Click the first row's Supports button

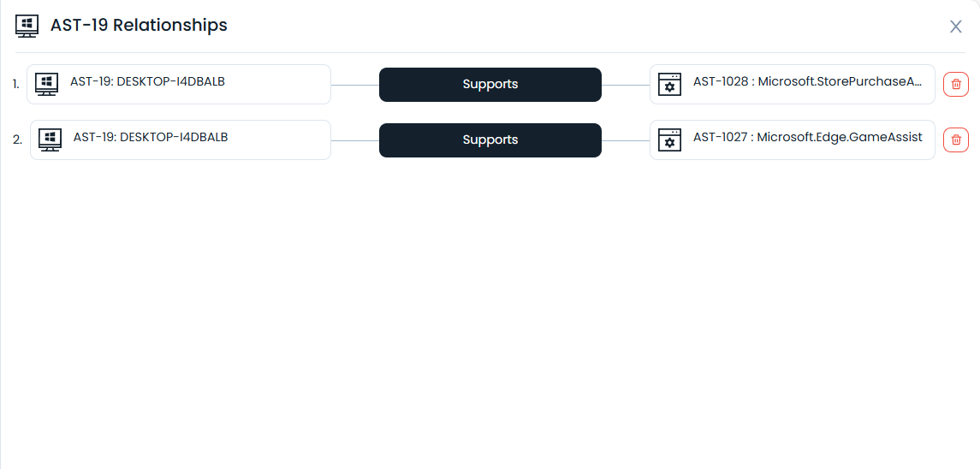pyautogui.click(x=490, y=84)
